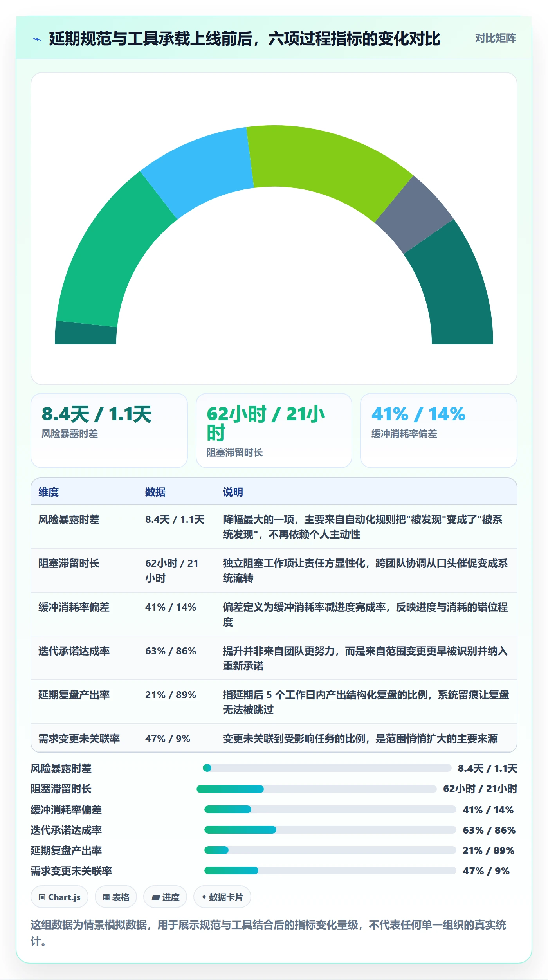Select the 对比矩阵 label in the header
This screenshot has height=980, width=548.
495,38
